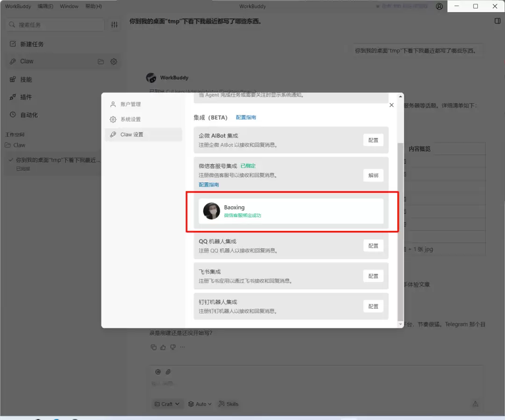The image size is (505, 420).
Task: Click 配置 for 企微 AIBot 集成
Action: point(373,140)
